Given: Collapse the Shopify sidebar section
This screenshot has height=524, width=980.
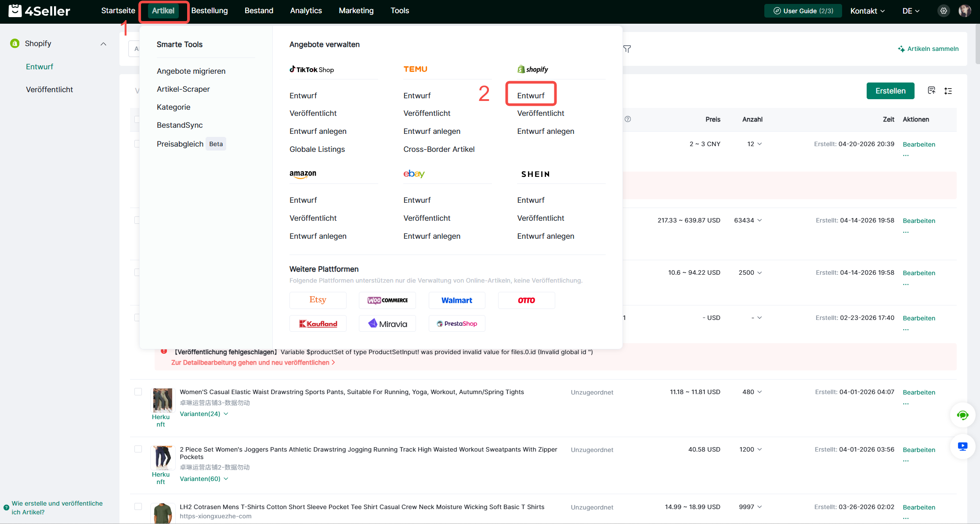Looking at the screenshot, I should click(x=103, y=44).
